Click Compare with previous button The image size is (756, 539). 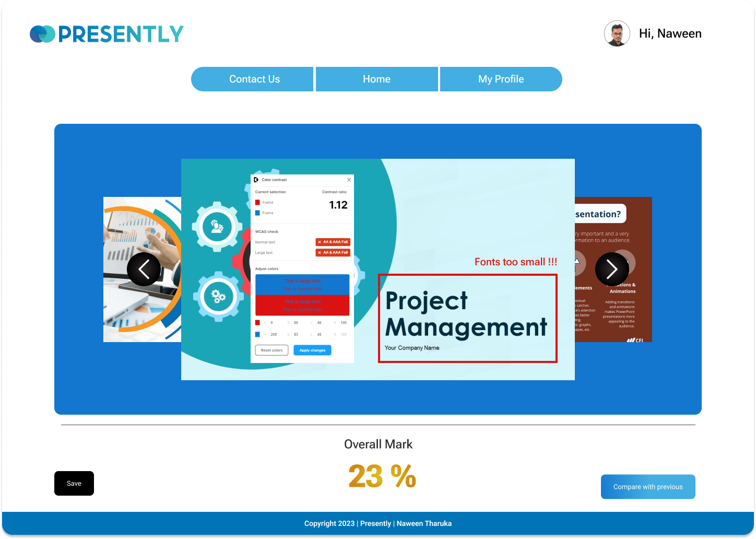point(647,487)
